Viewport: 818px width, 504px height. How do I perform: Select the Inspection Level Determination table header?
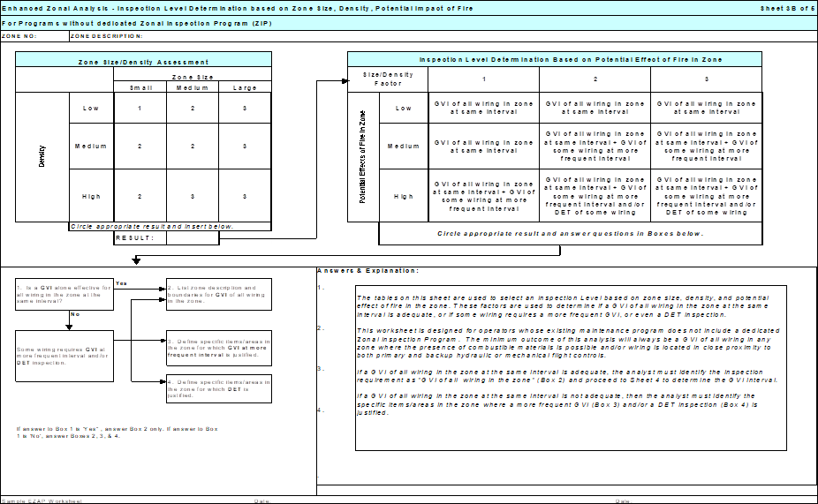(x=570, y=59)
